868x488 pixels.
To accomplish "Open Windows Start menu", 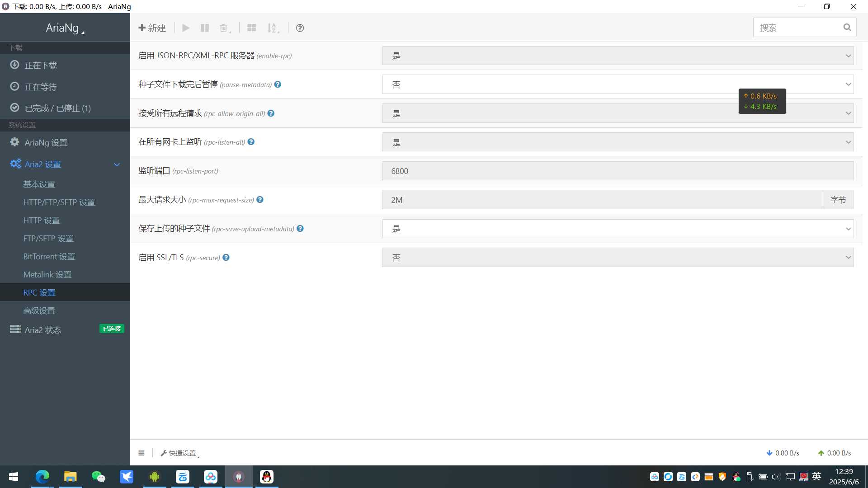I will [x=14, y=477].
